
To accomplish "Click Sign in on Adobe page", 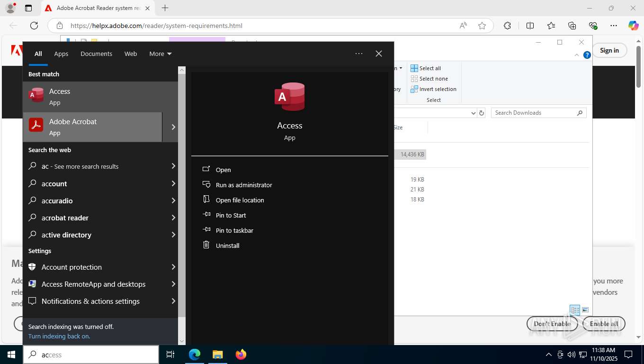I will 609,50.
